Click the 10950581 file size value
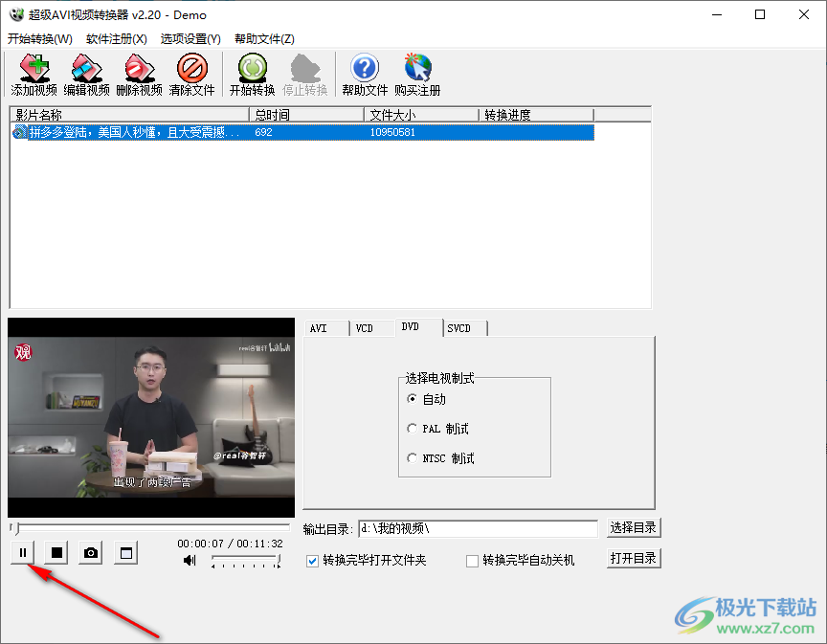This screenshot has width=827, height=644. coord(392,132)
